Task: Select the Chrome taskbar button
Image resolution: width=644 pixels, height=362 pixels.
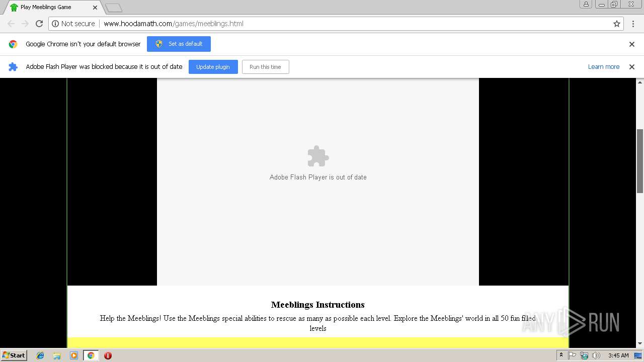Action: click(91, 355)
